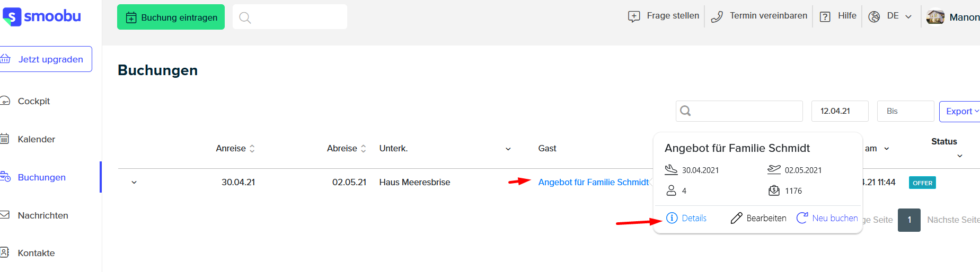Click the Smoobu logo
The height and width of the screenshot is (272, 980).
pyautogui.click(x=41, y=16)
